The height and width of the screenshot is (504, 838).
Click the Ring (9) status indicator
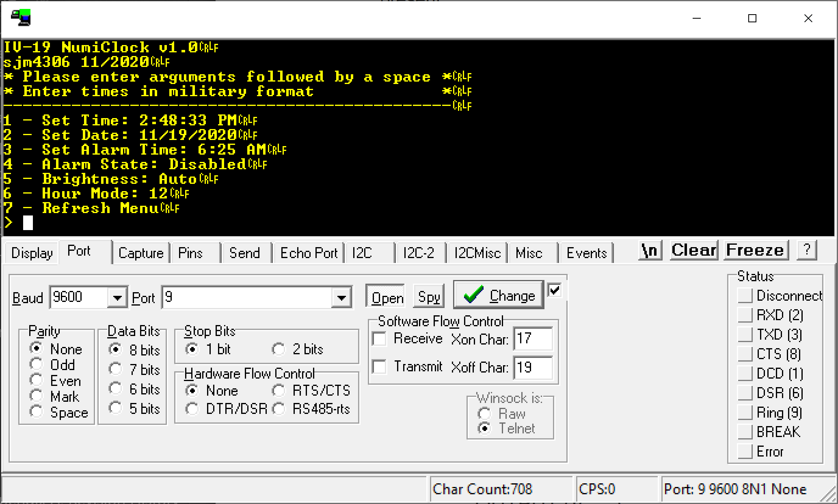click(x=745, y=412)
